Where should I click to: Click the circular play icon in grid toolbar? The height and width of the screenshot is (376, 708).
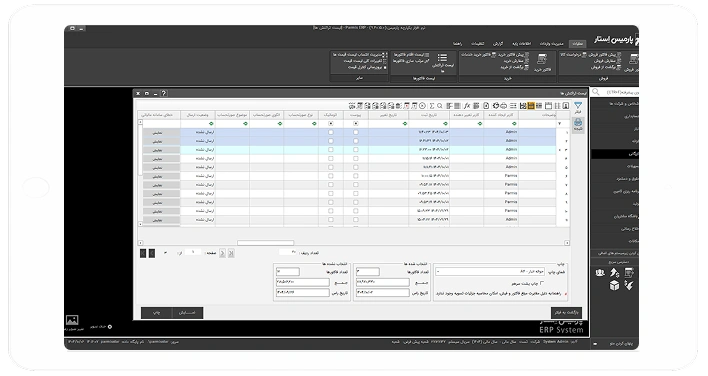422,106
